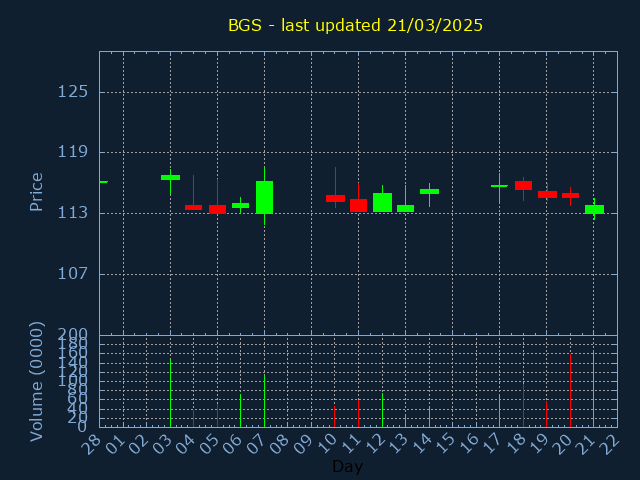Click the red candlestick for day 18

pos(523,185)
